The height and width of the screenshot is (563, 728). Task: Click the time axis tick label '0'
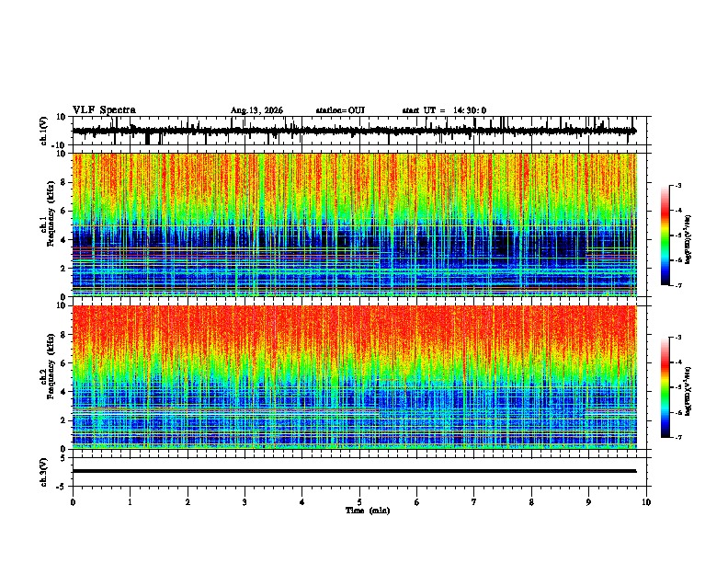pyautogui.click(x=73, y=502)
